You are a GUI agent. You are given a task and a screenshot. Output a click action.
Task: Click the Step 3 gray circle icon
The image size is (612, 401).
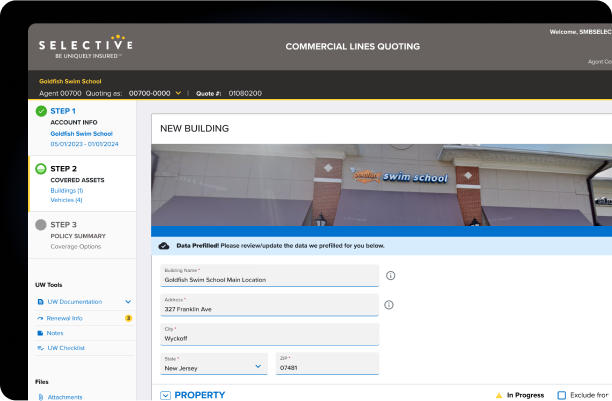tap(41, 225)
